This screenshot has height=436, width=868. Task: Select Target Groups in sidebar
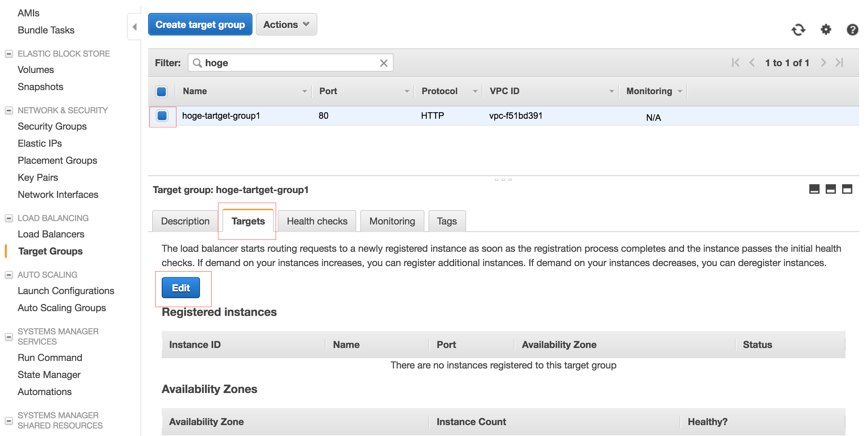[x=50, y=251]
